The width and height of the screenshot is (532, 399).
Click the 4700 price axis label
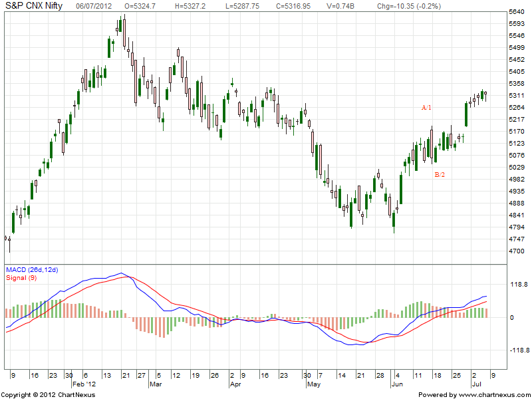pyautogui.click(x=517, y=251)
